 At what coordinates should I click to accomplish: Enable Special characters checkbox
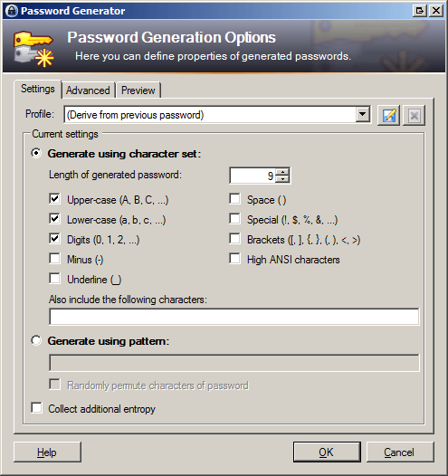(234, 219)
